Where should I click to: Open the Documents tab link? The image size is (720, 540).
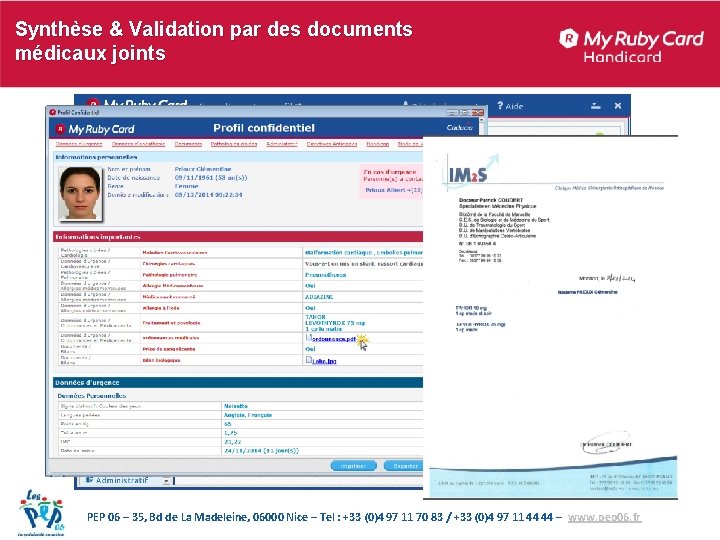pyautogui.click(x=188, y=144)
